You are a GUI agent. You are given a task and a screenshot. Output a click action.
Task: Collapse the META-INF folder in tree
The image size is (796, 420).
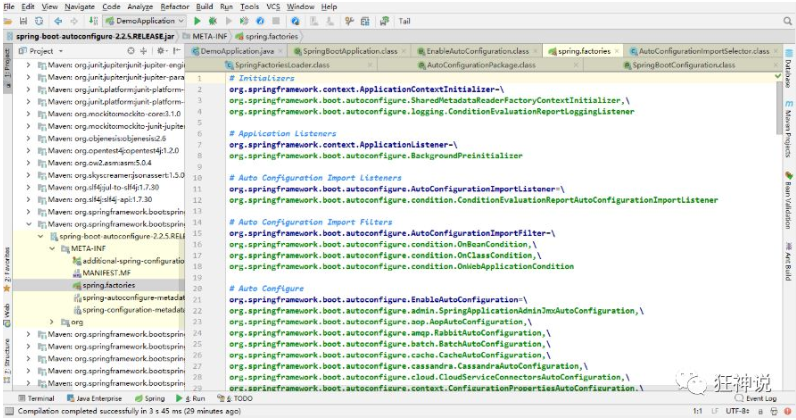[x=52, y=248]
